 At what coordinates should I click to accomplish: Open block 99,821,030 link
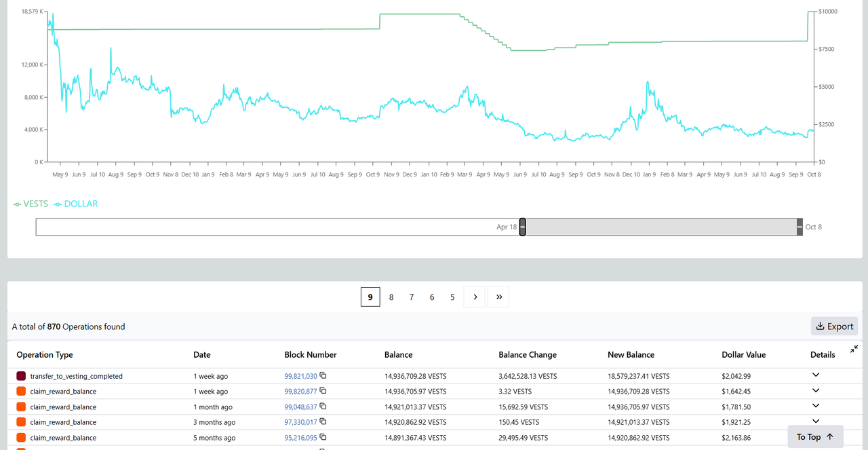click(300, 376)
